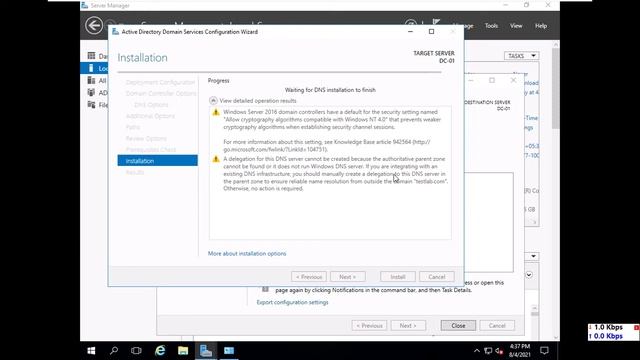This screenshot has height=360, width=640.
Task: Switch to Server Manager taskbar icon
Action: click(206, 351)
